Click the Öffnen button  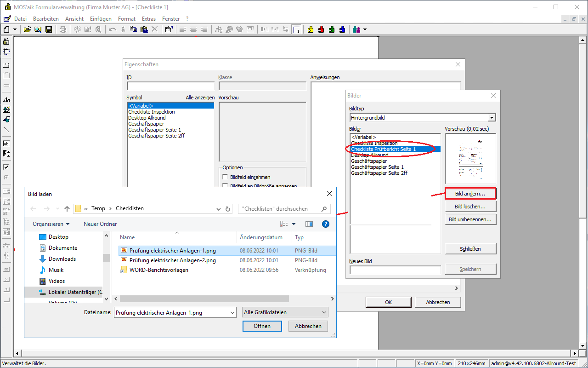[262, 326]
